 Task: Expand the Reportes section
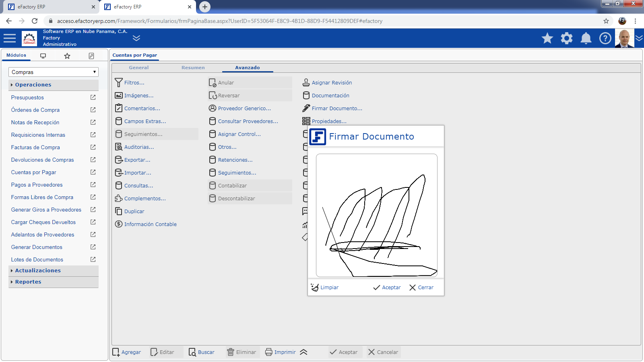point(54,282)
